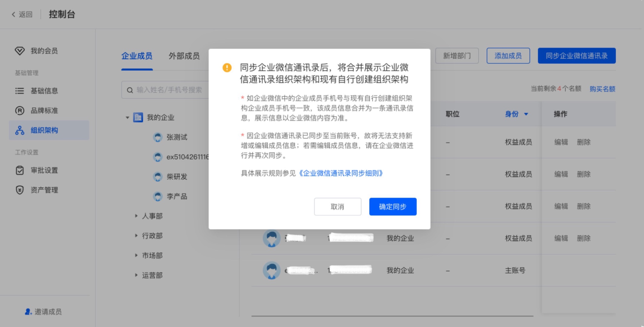Click the 组织架构 hierarchy icon
The image size is (644, 327).
point(20,130)
